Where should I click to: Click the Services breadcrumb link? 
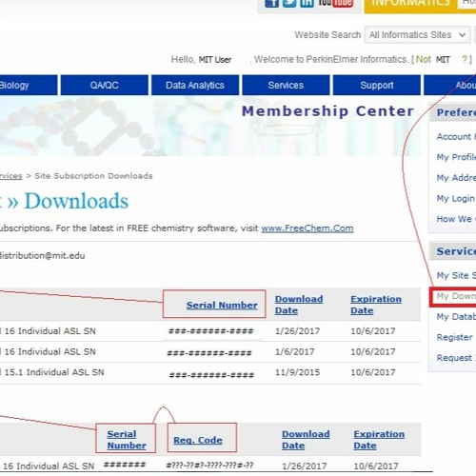point(11,176)
